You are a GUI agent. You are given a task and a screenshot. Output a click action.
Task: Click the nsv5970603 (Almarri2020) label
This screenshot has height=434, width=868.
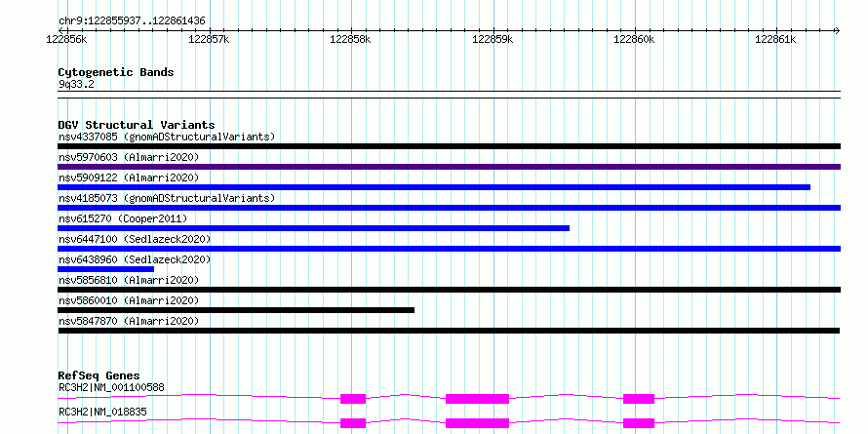tap(129, 157)
